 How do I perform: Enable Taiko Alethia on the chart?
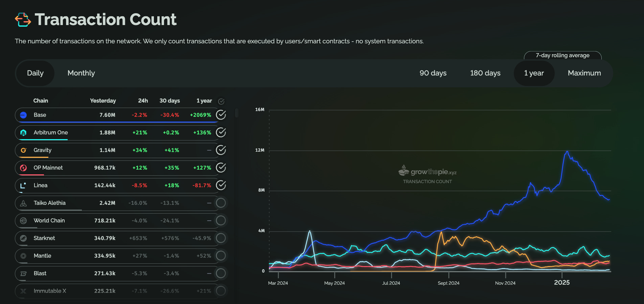221,203
